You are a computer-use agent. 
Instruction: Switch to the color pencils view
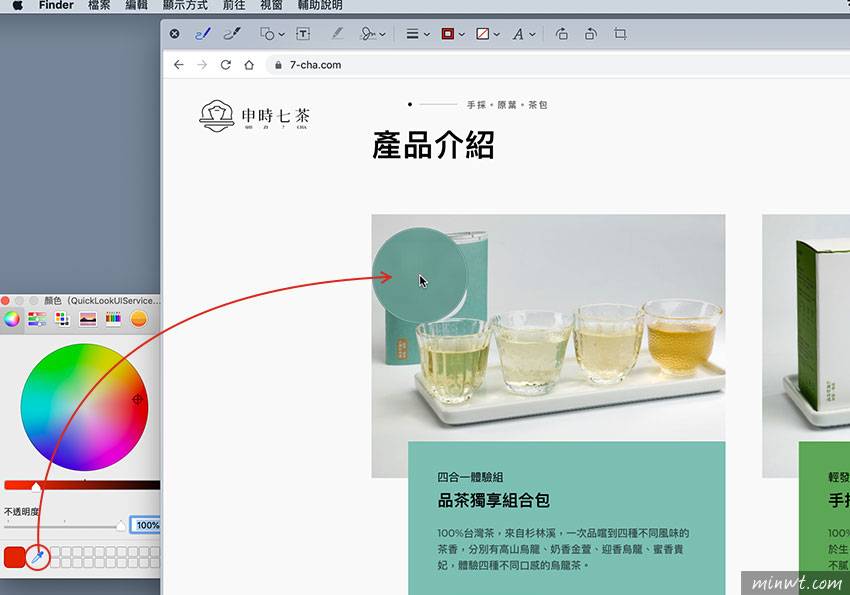(x=111, y=318)
